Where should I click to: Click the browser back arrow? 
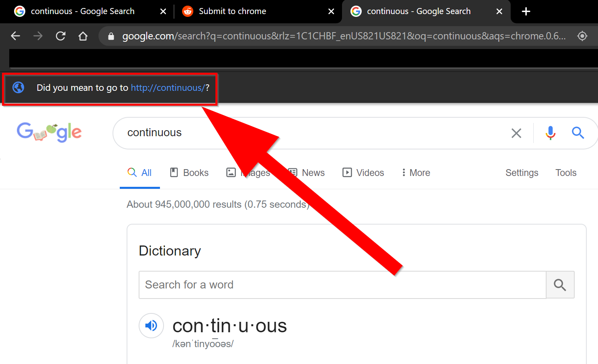[x=16, y=36]
